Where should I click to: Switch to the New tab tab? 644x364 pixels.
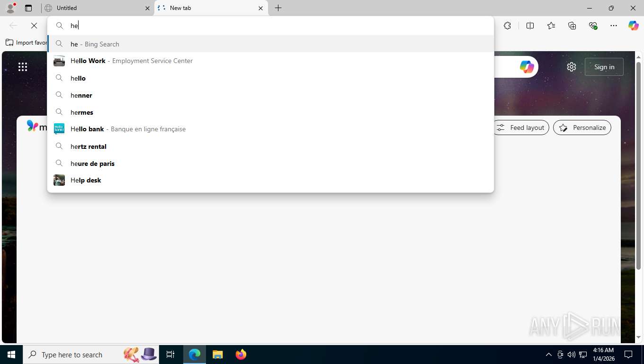[211, 8]
